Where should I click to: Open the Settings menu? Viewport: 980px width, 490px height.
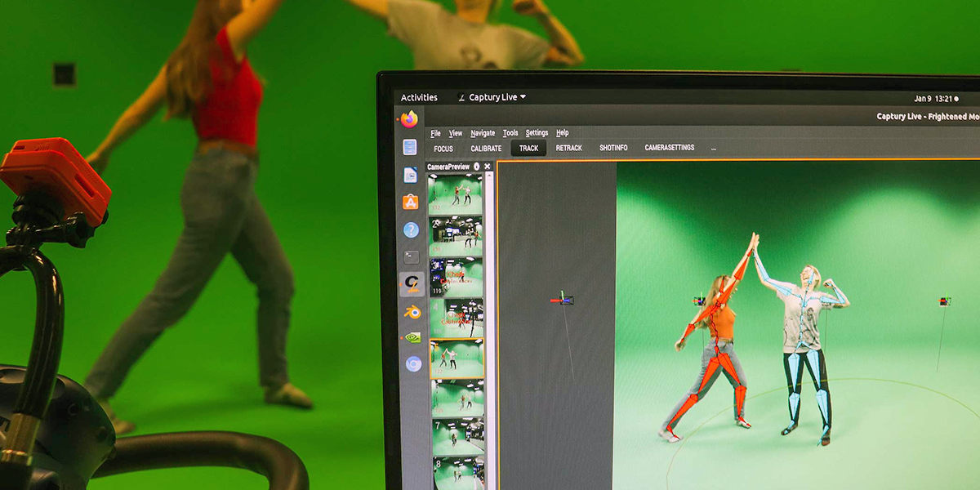pos(537,133)
